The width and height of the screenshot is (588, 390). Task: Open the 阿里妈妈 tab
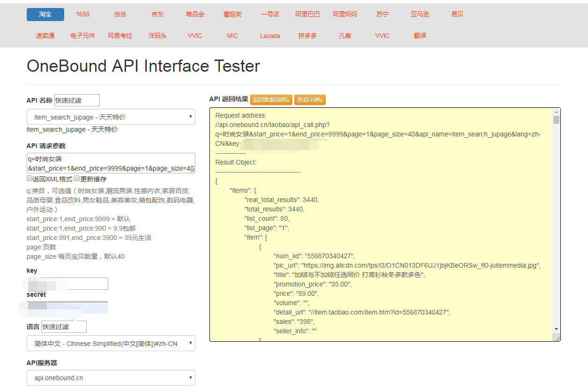345,14
